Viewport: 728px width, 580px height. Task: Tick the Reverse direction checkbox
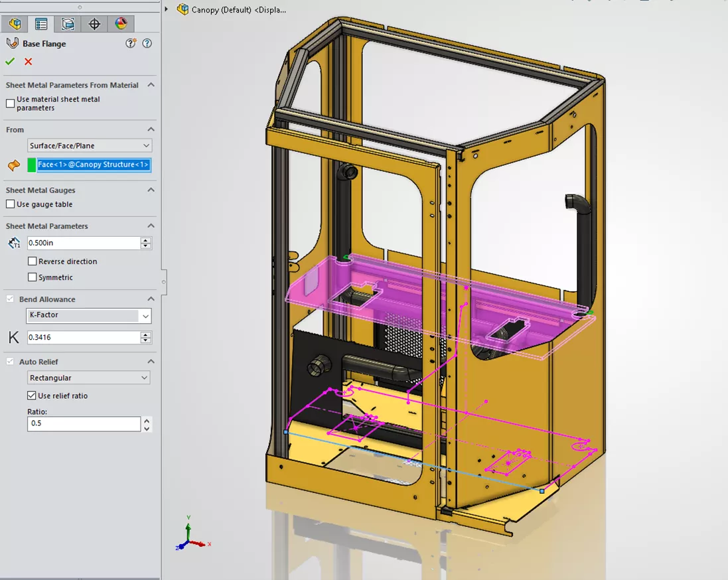tap(32, 261)
